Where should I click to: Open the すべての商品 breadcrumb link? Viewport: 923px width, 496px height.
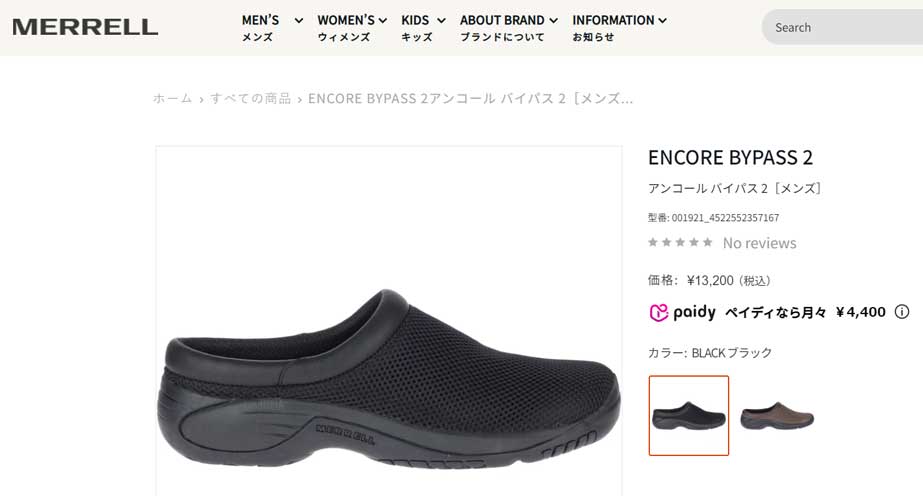250,98
